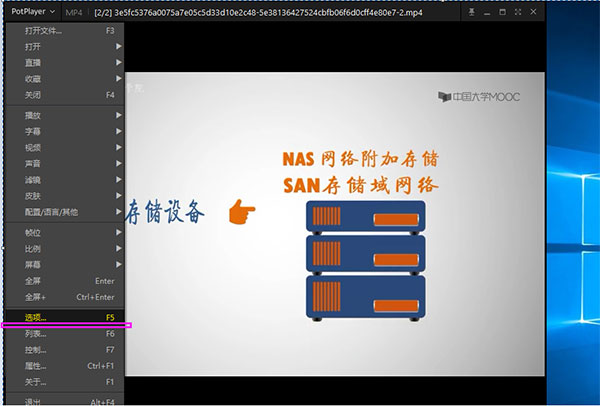Open 选项... preferences from menu
This screenshot has width=600, height=406.
pyautogui.click(x=36, y=317)
